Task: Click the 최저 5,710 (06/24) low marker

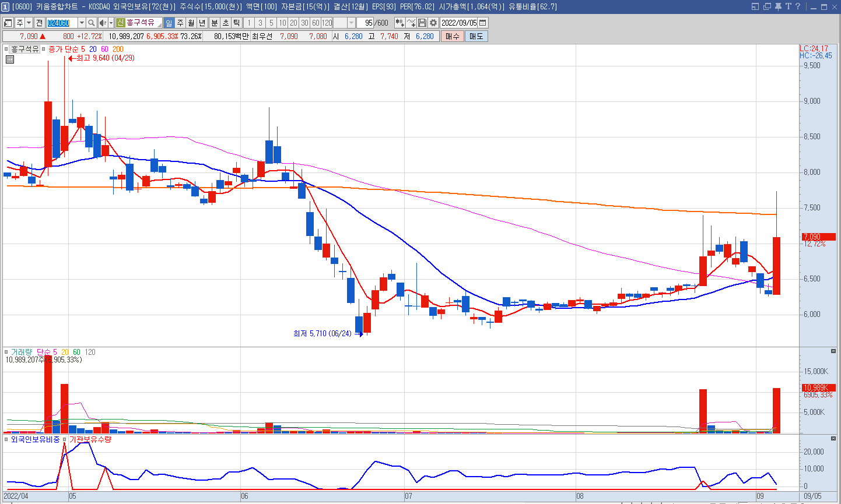Action: tap(327, 334)
